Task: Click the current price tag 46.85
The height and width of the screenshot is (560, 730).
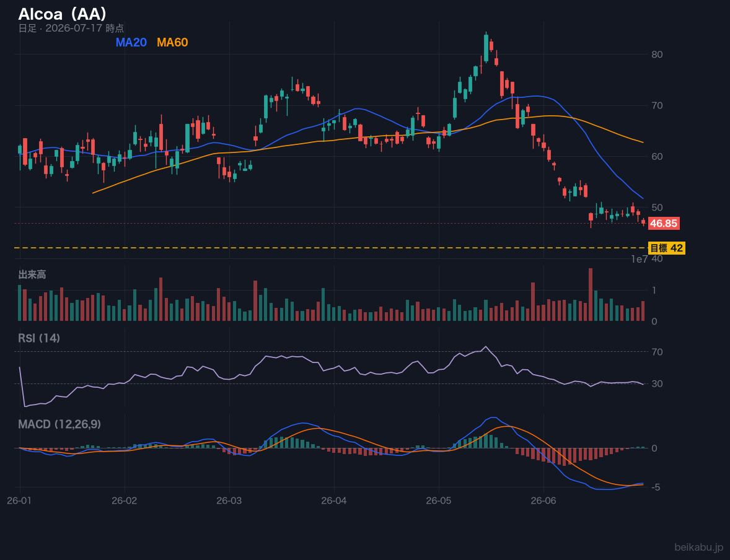Action: [x=664, y=224]
